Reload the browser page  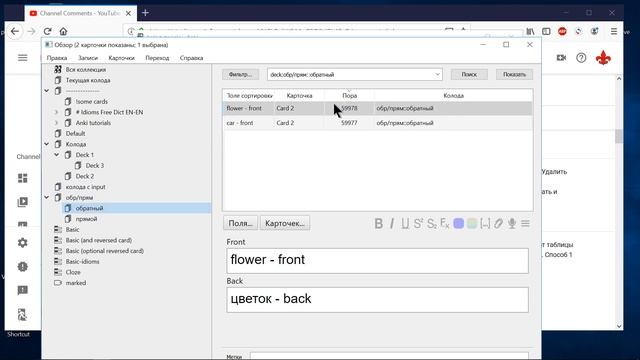point(47,31)
